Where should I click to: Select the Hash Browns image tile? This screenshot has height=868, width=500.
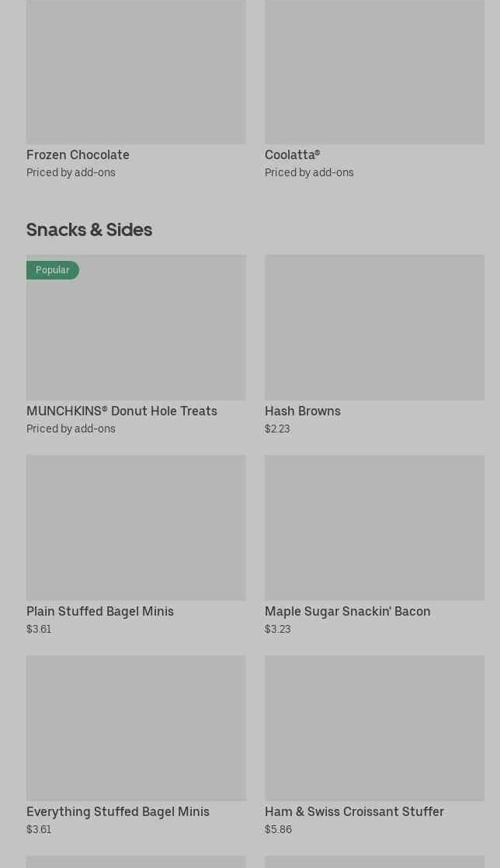pos(374,327)
